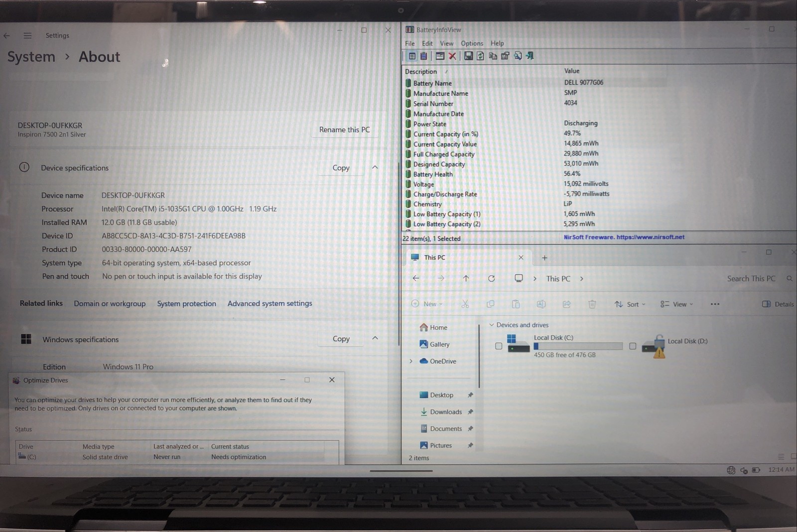Open Downloads in Explorer sidebar

pos(441,412)
